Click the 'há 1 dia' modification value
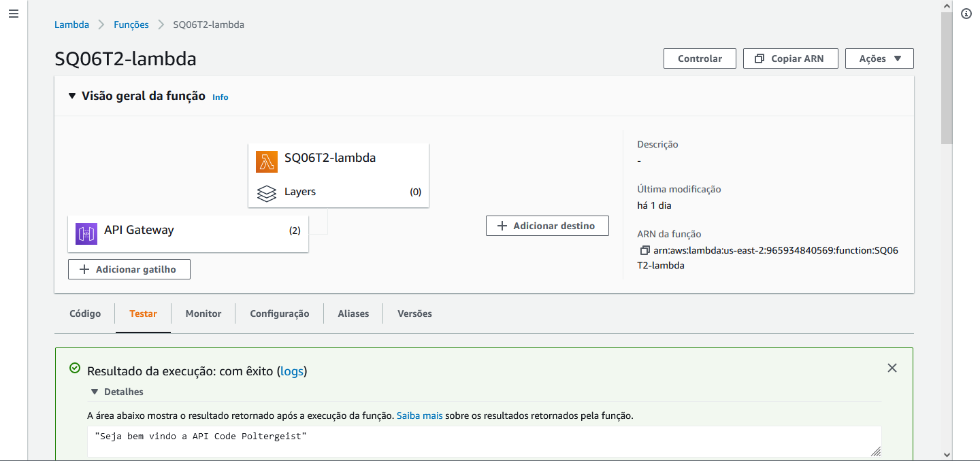Image resolution: width=980 pixels, height=461 pixels. [654, 205]
